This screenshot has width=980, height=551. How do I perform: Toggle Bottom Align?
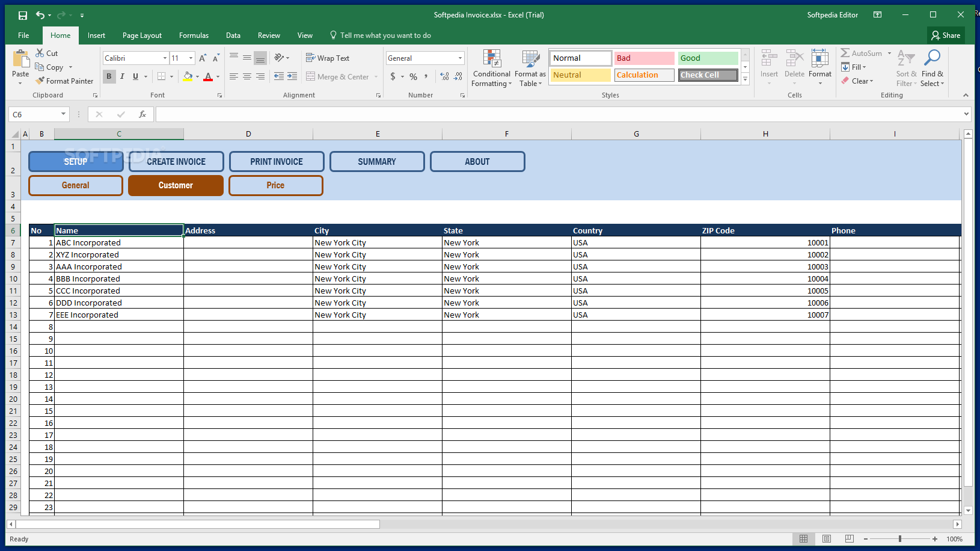click(260, 58)
